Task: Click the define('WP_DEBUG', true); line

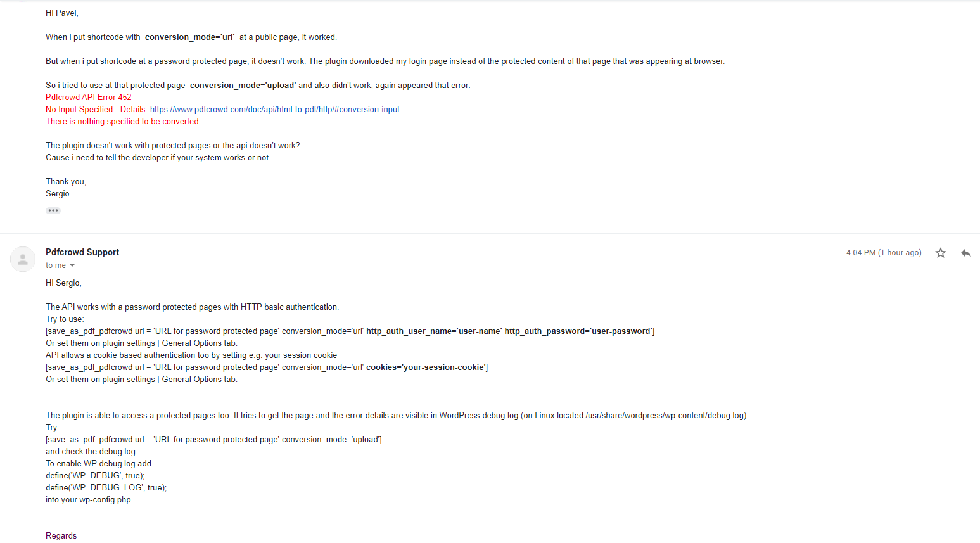Action: [x=95, y=476]
